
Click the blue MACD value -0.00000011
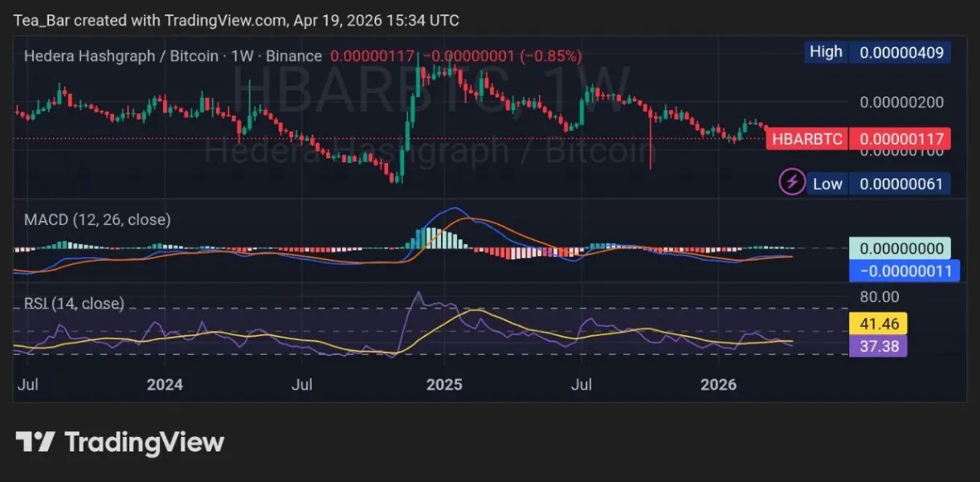(x=904, y=271)
